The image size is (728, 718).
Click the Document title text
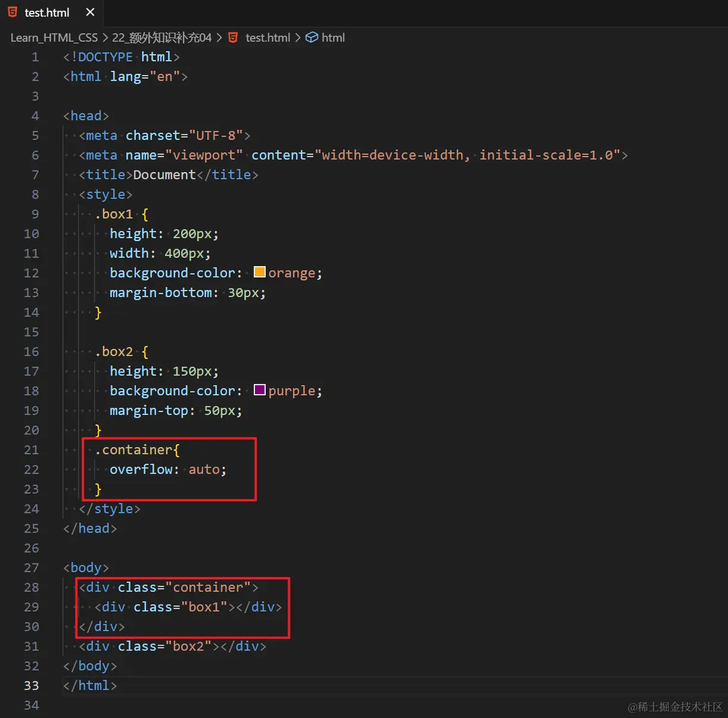click(x=164, y=175)
